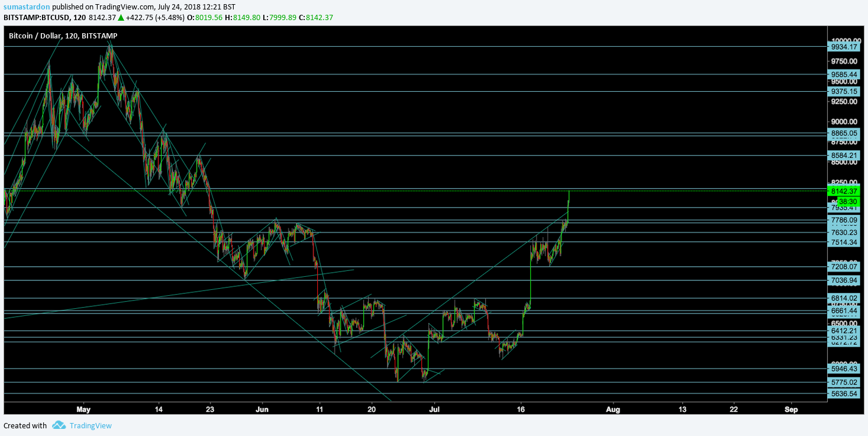Select the 7036.94 price level label

844,280
